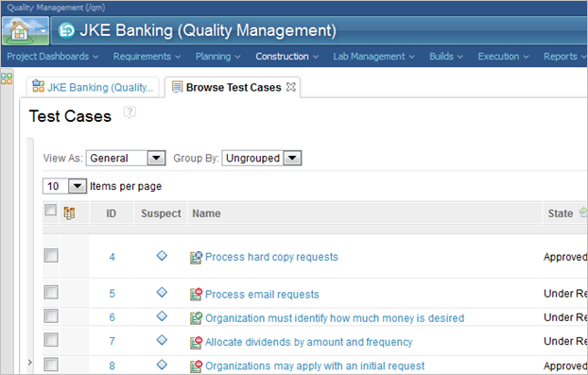Open the Home icon dropdown arrow
Image resolution: width=588 pixels, height=375 pixels.
click(x=43, y=31)
